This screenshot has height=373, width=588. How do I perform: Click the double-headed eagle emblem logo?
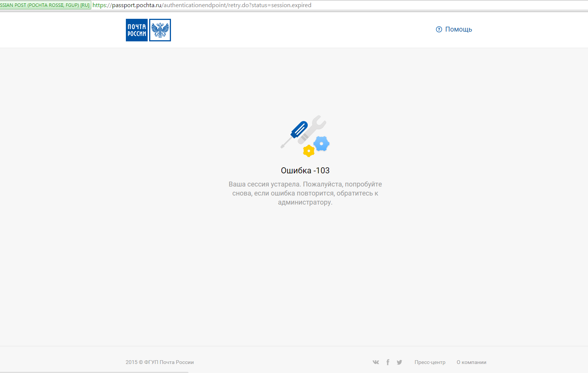coord(160,30)
